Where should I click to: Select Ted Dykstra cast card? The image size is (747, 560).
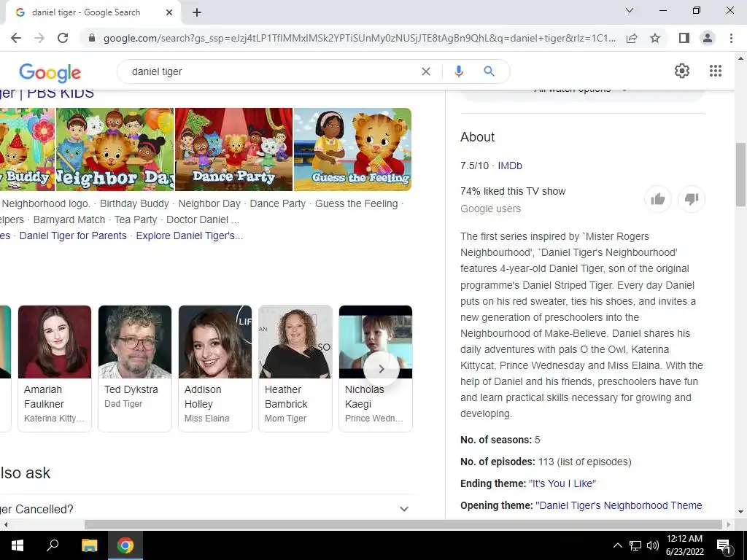pos(135,368)
